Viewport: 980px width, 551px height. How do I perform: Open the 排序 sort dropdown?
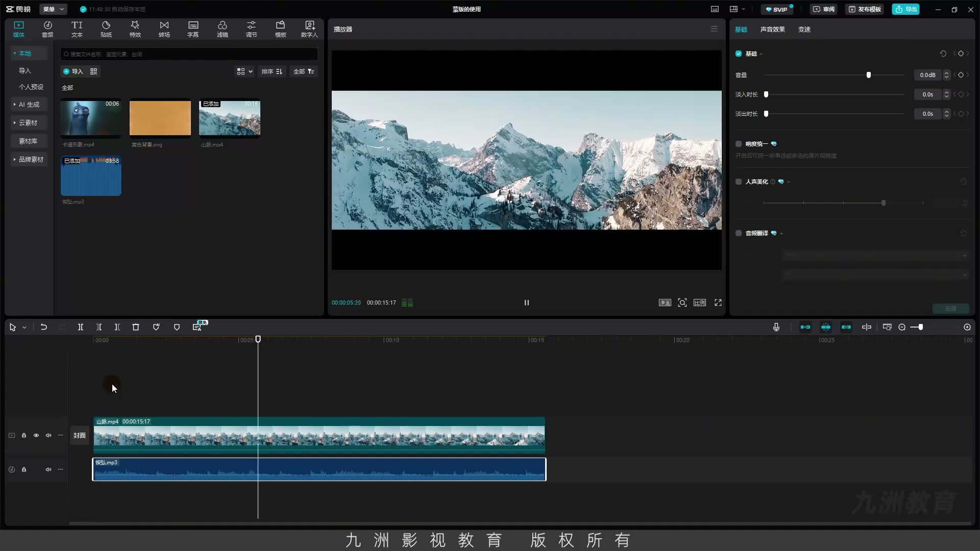[272, 71]
